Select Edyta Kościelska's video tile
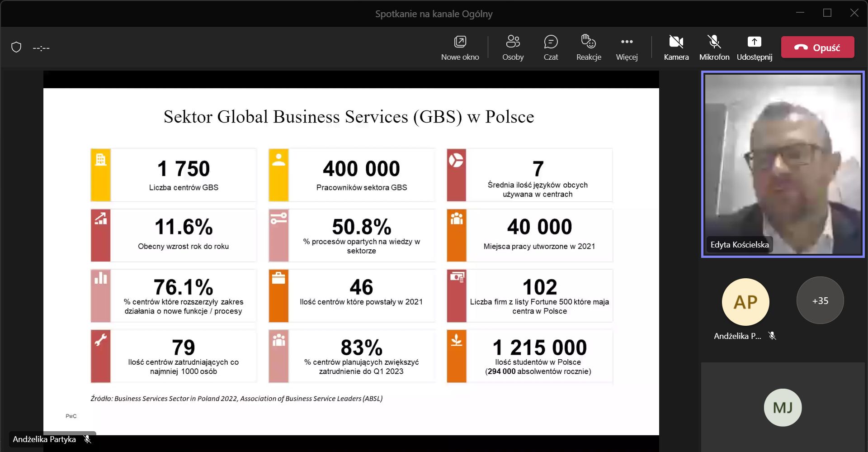This screenshot has width=868, height=452. click(x=783, y=164)
